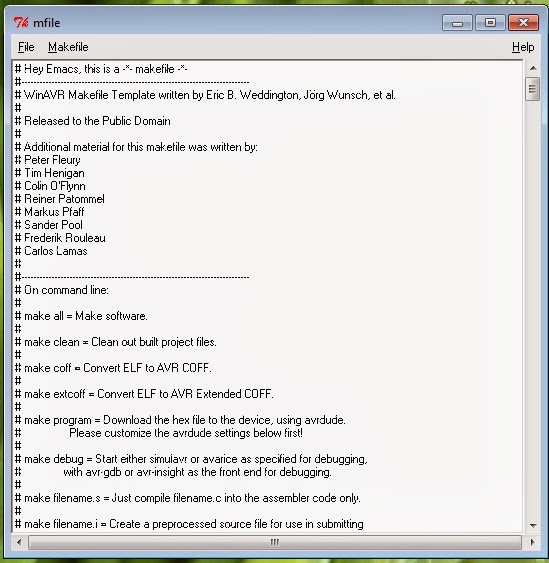The width and height of the screenshot is (549, 563).
Task: Click 'Please customize the avrdude settings' line
Action: 186,433
